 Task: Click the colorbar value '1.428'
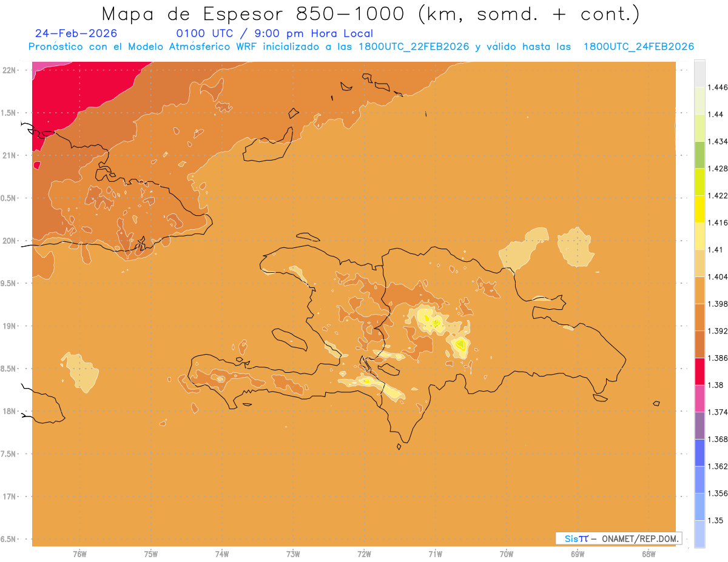[x=718, y=169]
